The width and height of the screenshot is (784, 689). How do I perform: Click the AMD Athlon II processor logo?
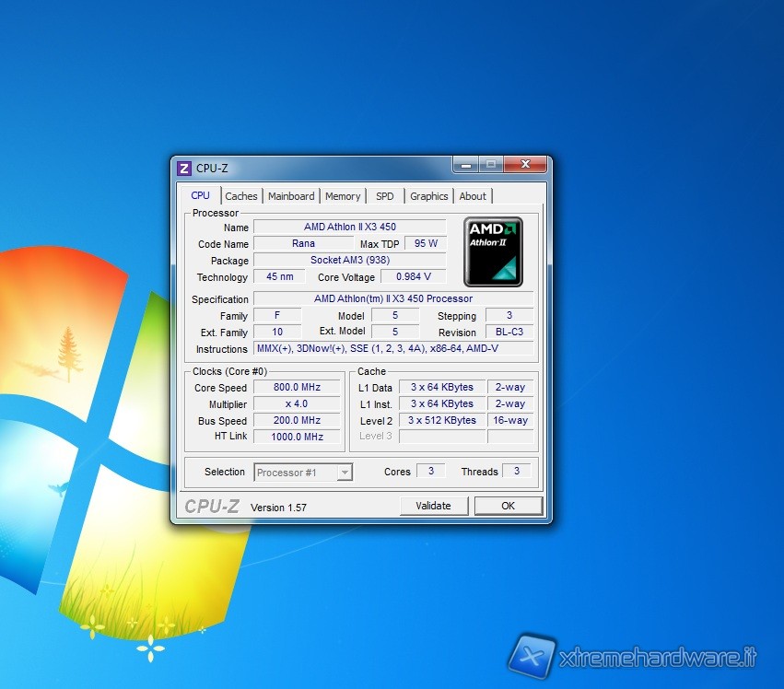pos(493,251)
